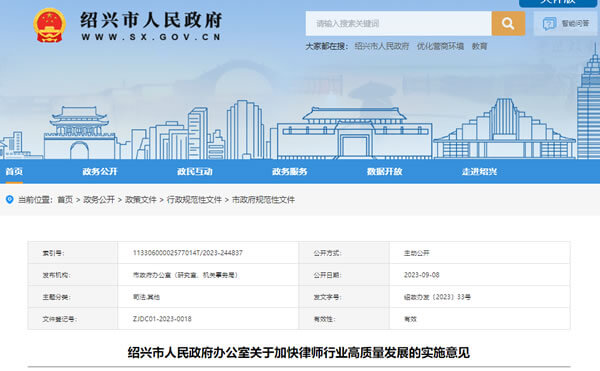This screenshot has height=371, width=600.
Task: Click breadcrumb link 政策文件
Action: click(x=140, y=200)
